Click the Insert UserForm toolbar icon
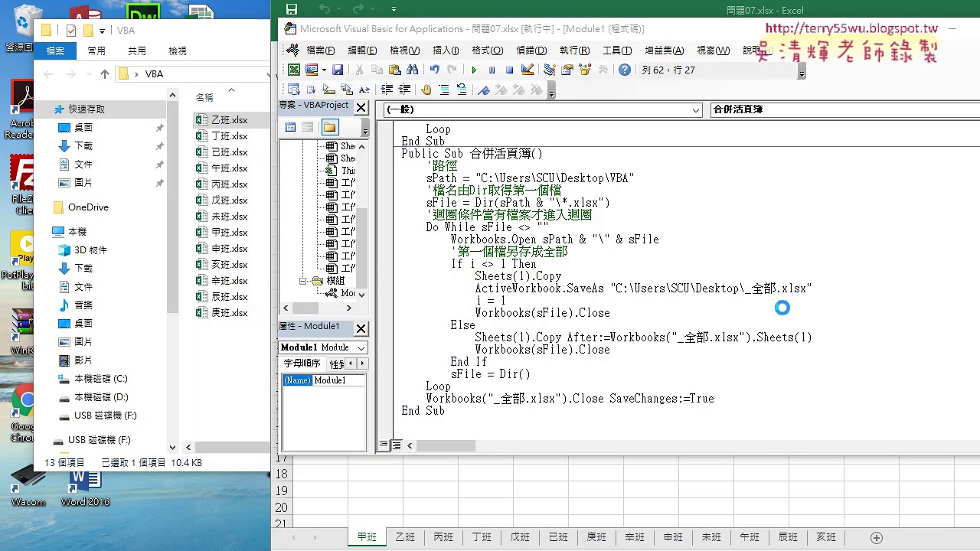980x551 pixels. click(312, 70)
